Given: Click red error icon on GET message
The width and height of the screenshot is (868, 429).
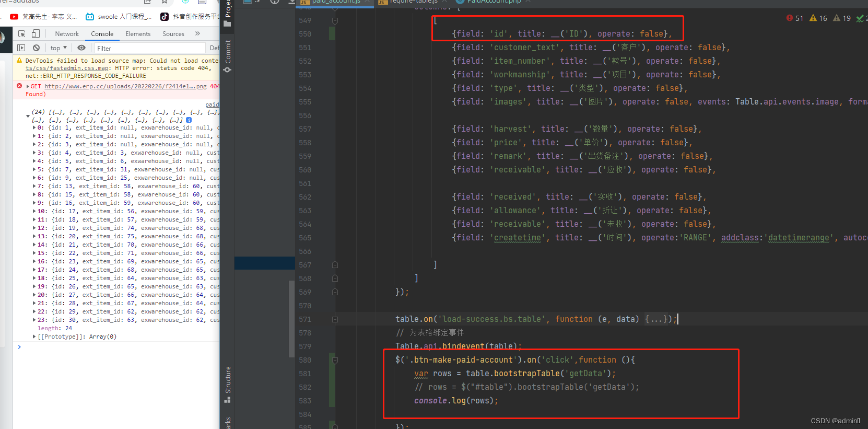Looking at the screenshot, I should click(x=19, y=86).
